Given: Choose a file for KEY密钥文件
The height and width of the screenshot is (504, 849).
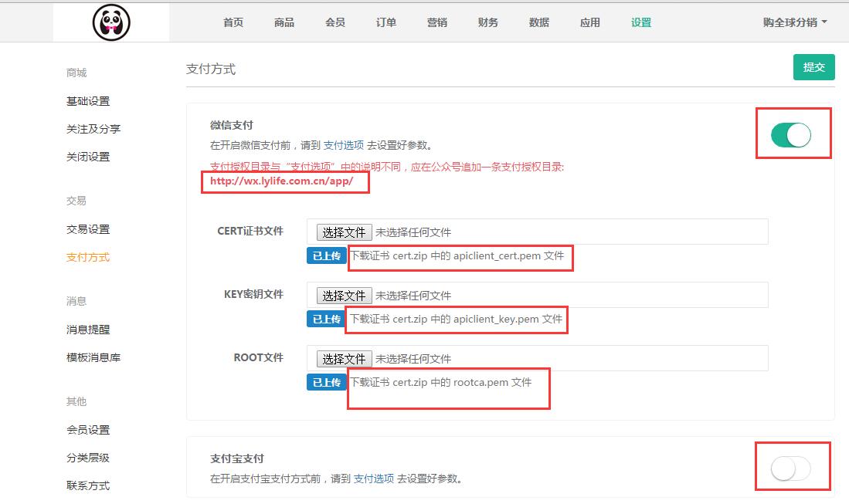Looking at the screenshot, I should click(345, 296).
